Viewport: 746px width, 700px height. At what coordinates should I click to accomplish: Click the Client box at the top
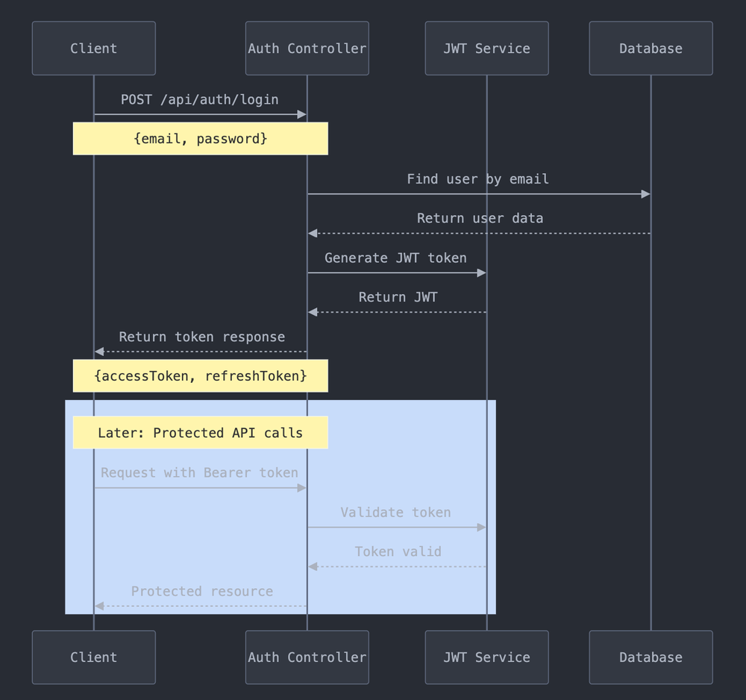(93, 48)
